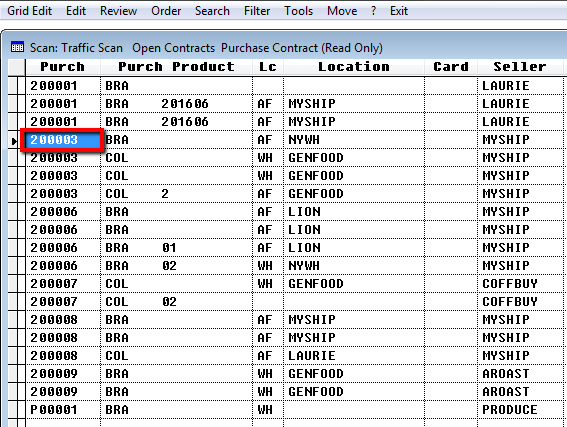This screenshot has height=427, width=567.
Task: Click Lc cell WH in P00001 row
Action: (x=268, y=410)
